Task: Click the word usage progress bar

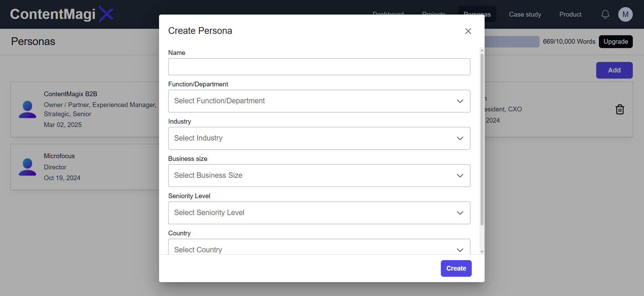Action: tap(512, 42)
